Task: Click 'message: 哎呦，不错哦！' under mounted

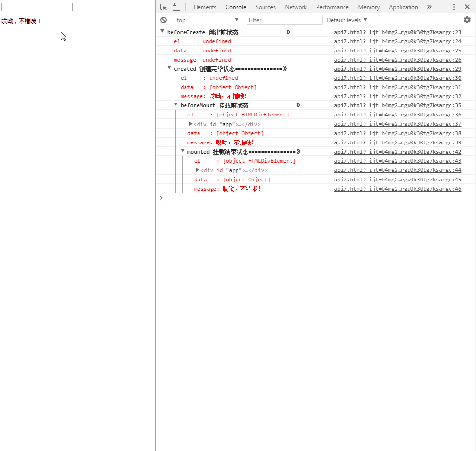Action: pyautogui.click(x=227, y=189)
